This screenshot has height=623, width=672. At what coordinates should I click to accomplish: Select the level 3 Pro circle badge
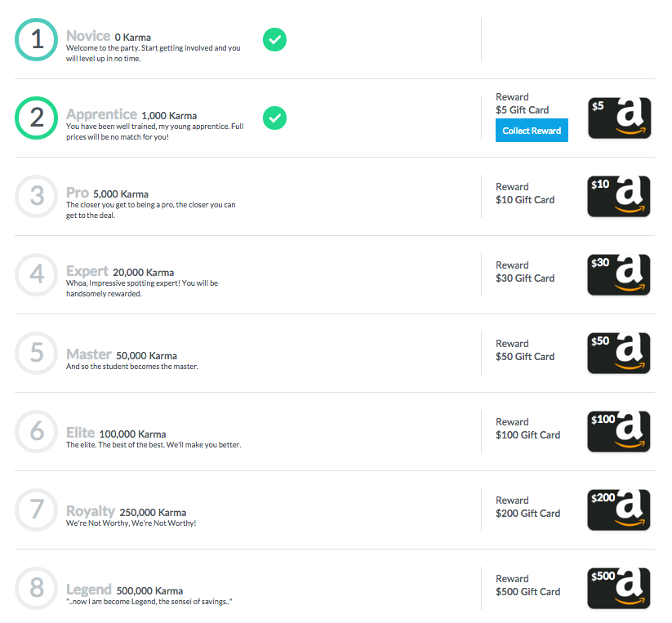(37, 196)
